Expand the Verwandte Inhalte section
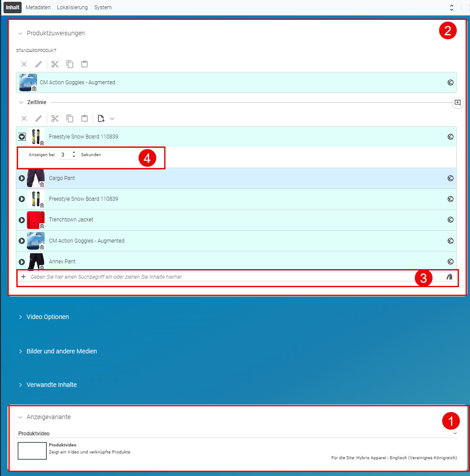 (x=20, y=385)
